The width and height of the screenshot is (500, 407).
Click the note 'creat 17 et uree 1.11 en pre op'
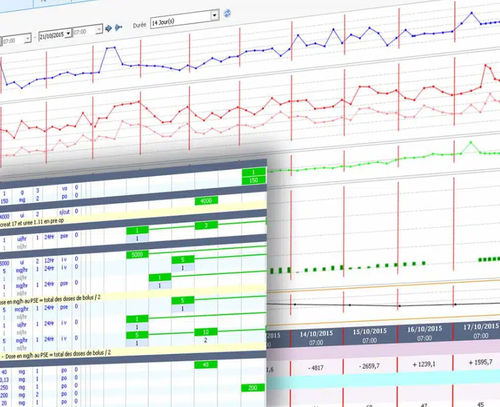pos(32,223)
